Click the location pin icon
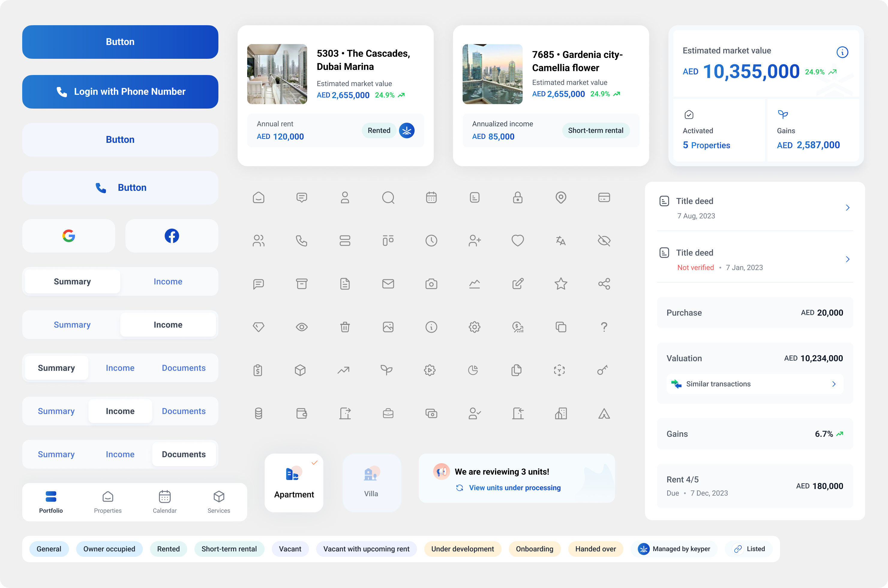 [x=561, y=198]
